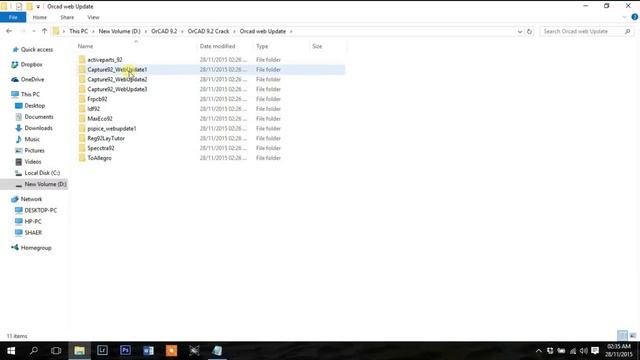Open OneDrive in navigation pane
This screenshot has height=360, width=640.
pyautogui.click(x=32, y=79)
